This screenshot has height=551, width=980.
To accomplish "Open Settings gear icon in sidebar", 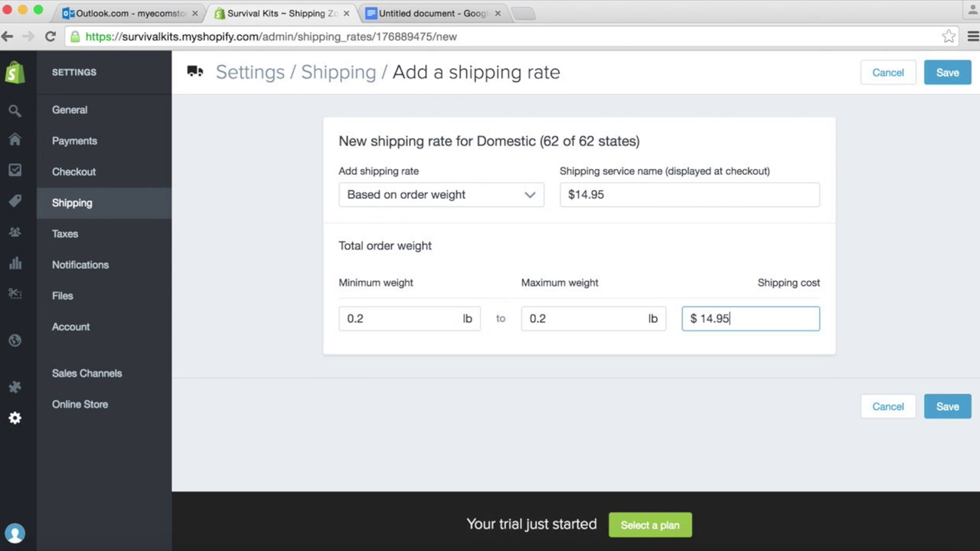I will point(15,418).
